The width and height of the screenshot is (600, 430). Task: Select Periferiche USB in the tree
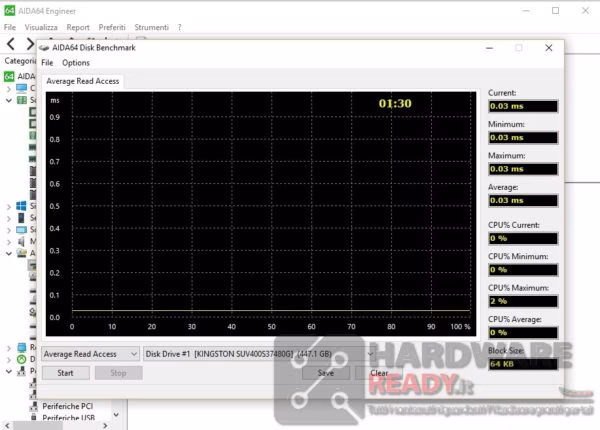coord(68,418)
